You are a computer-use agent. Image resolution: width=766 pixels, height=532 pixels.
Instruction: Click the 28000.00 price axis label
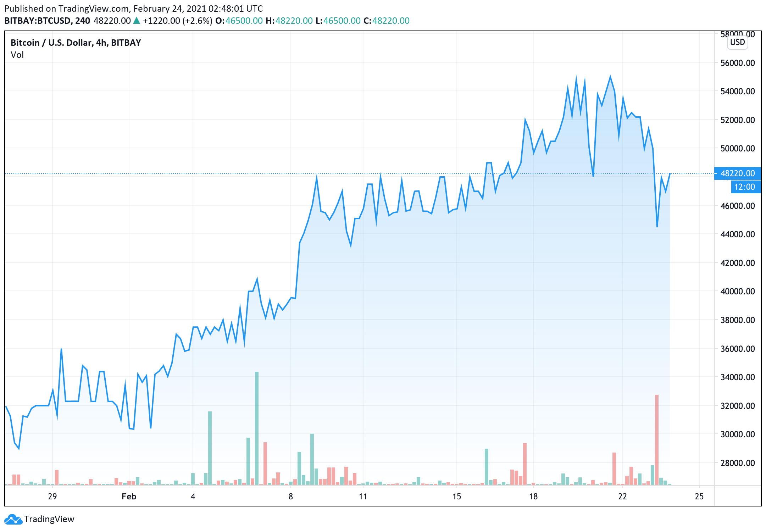[x=738, y=463]
